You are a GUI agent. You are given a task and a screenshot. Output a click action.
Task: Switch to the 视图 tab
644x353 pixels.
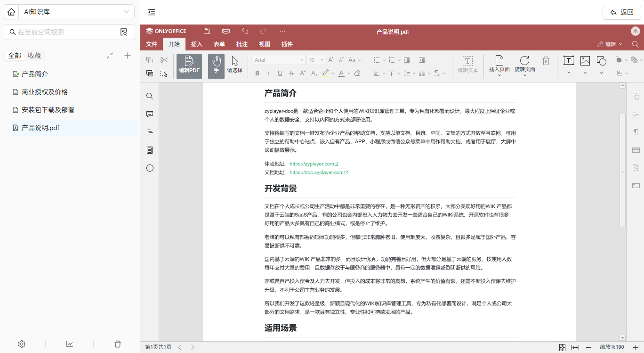click(x=265, y=44)
